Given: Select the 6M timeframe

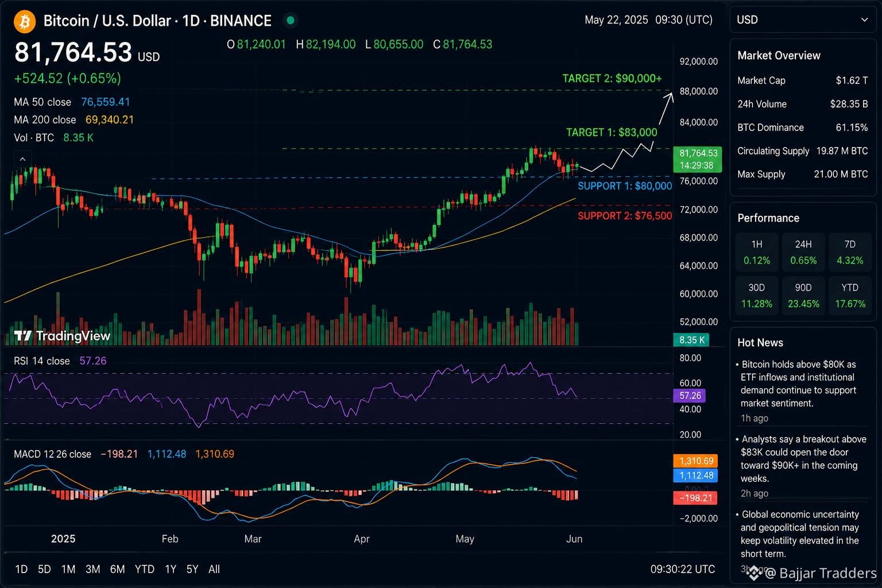Looking at the screenshot, I should point(117,569).
